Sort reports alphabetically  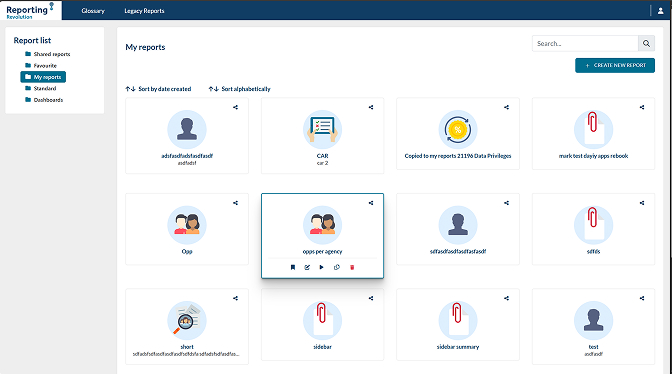240,89
